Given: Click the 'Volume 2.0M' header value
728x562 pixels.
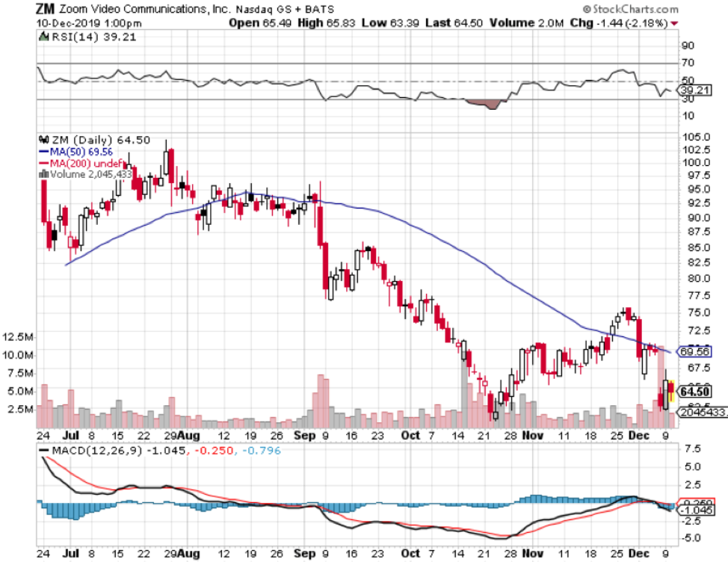Looking at the screenshot, I should coord(526,22).
